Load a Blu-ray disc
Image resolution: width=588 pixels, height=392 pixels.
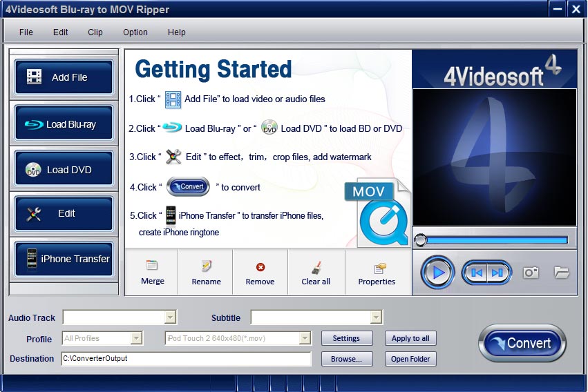(64, 124)
